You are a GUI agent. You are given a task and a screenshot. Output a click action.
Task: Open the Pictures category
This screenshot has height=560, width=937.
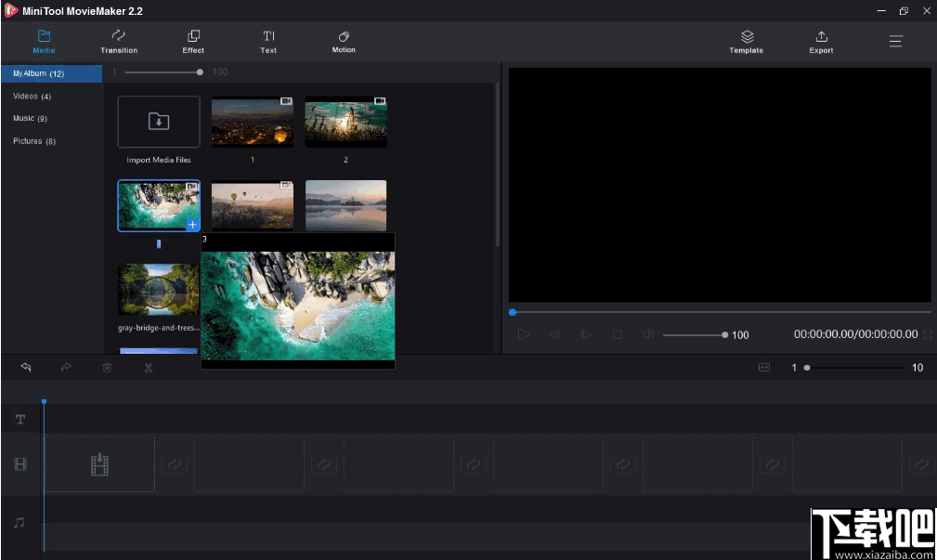click(32, 140)
